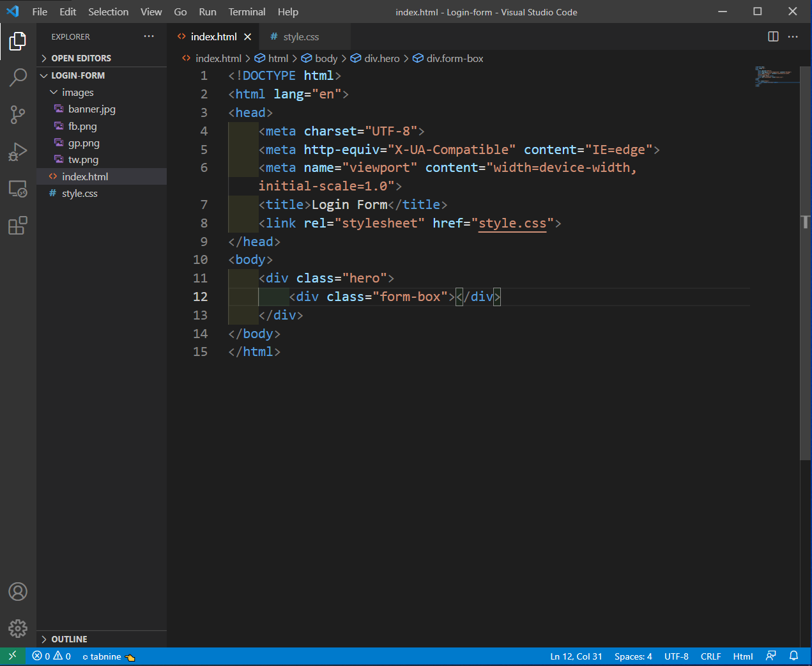Viewport: 812px width, 666px height.
Task: Click the EXPLORER panel title
Action: (70, 37)
